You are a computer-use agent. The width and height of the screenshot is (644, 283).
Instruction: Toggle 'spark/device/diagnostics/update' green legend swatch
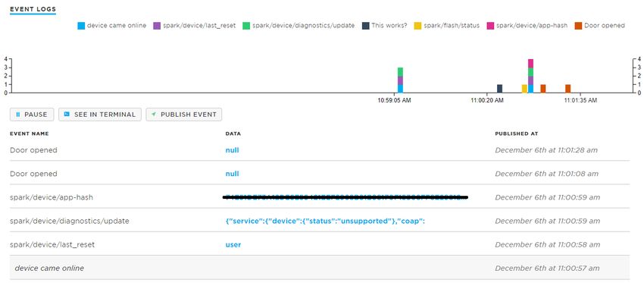(246, 26)
